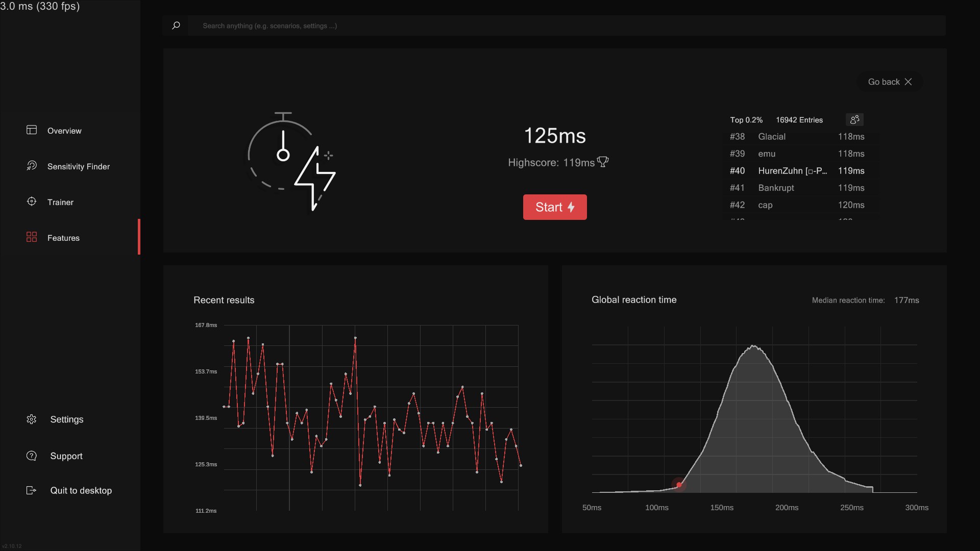This screenshot has width=980, height=551.
Task: Click the search magnifier icon
Action: (x=176, y=26)
